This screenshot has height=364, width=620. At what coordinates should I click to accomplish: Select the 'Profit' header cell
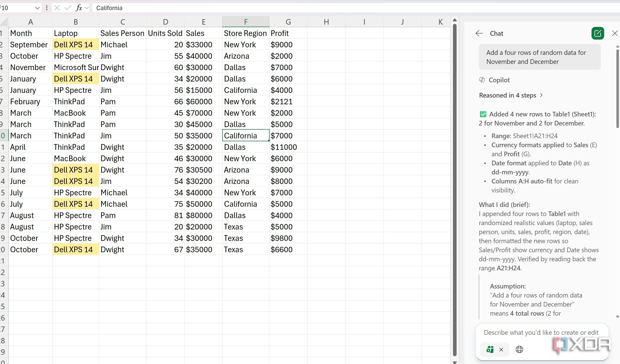pyautogui.click(x=288, y=33)
